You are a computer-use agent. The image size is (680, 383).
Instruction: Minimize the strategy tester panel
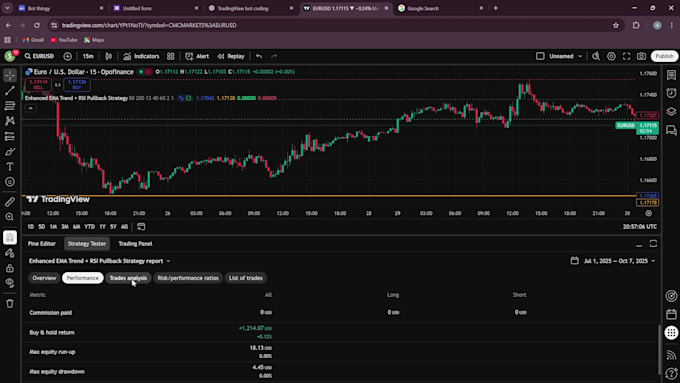tap(639, 244)
